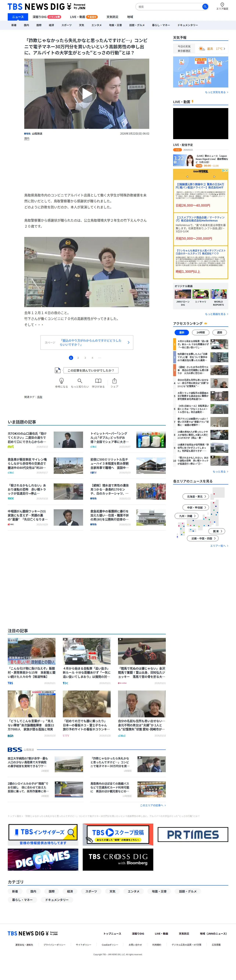Select the 週間 ranking filter
Screen dimensions: 236x980
tap(220, 332)
